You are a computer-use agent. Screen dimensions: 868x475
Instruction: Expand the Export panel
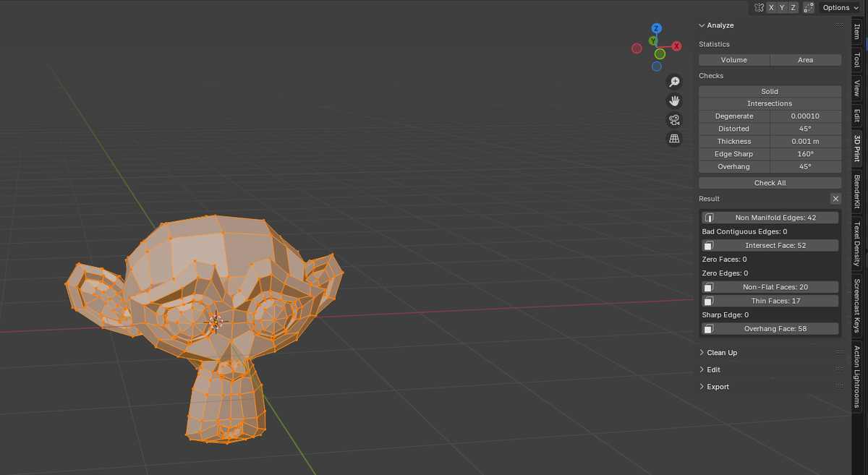tap(702, 386)
